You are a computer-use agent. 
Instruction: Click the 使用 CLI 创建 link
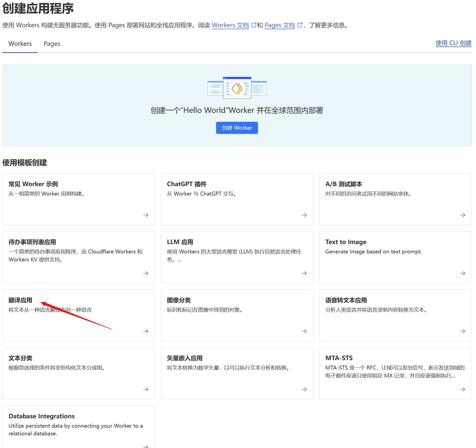coord(453,43)
